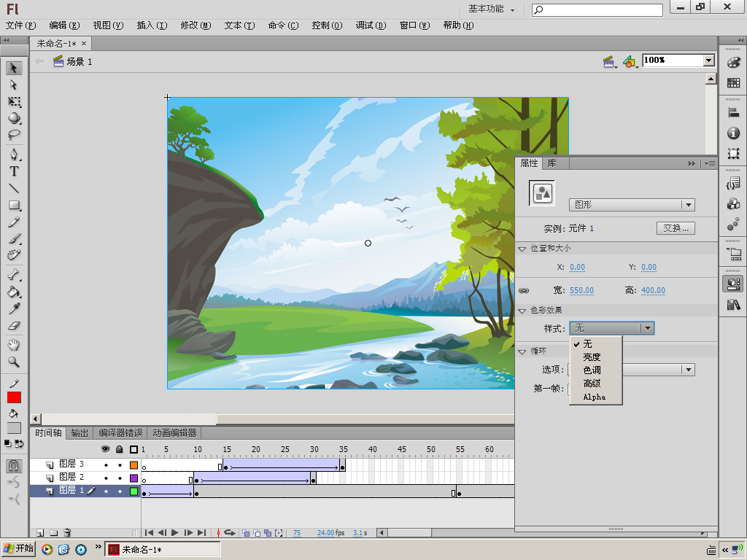
Task: Select the Deco tool
Action: 14,255
